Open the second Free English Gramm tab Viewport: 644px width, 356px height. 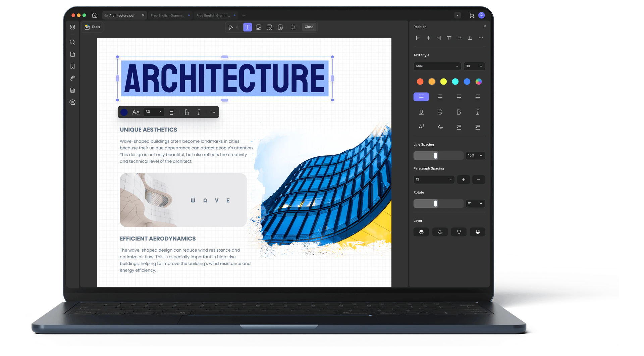213,15
